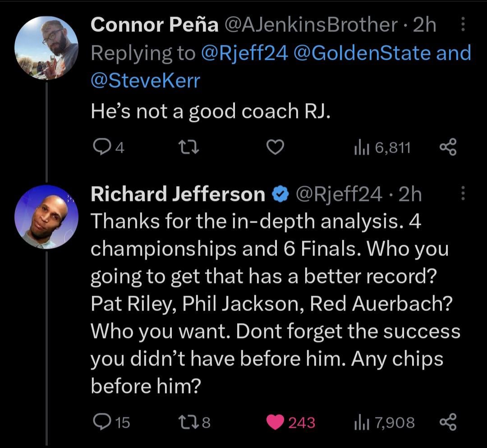
Task: Reply to Richard Jefferson's tweet
Action: coord(100,421)
